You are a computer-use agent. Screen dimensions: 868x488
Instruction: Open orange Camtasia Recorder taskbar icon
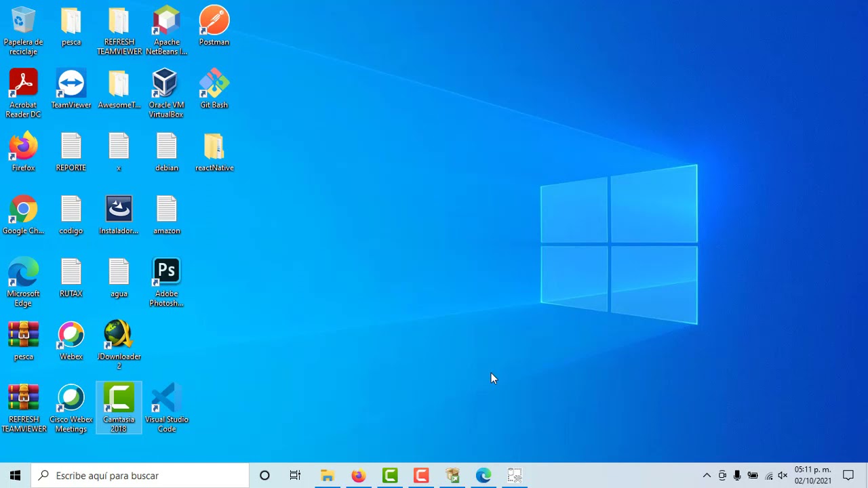(421, 475)
